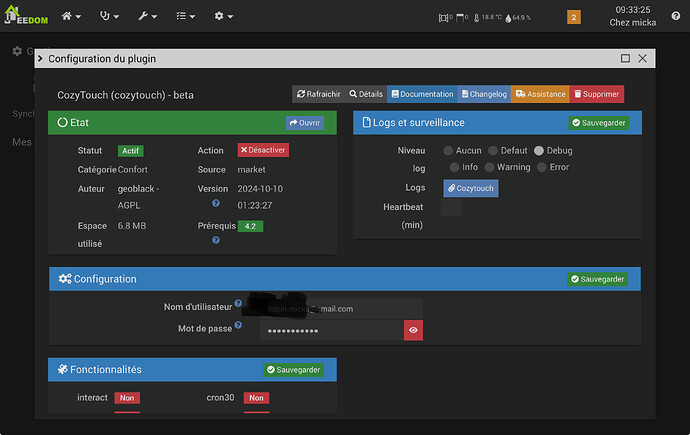Click the Confort category value
This screenshot has height=435, width=690.
click(132, 170)
